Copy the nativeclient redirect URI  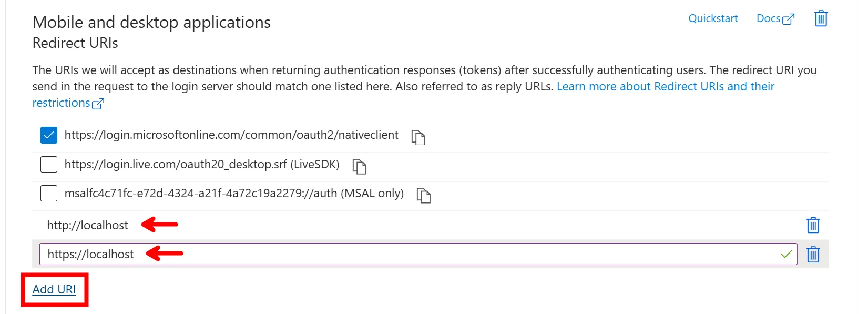(418, 138)
